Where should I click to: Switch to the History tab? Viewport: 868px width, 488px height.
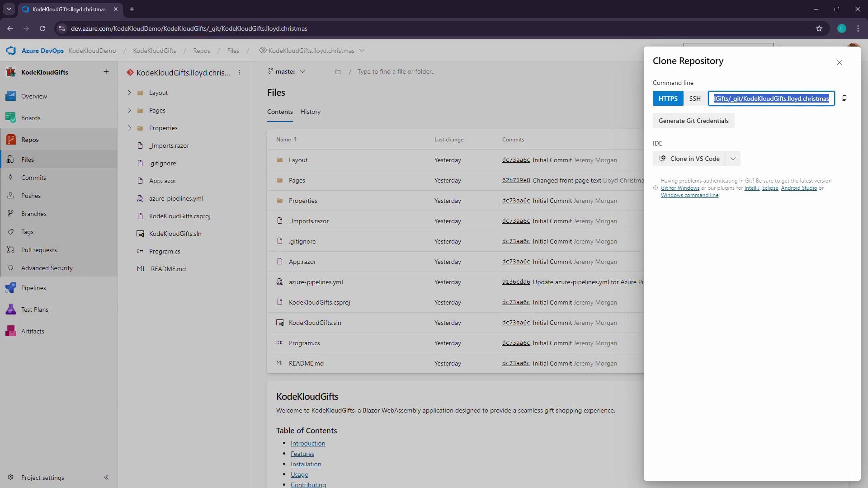click(x=311, y=112)
